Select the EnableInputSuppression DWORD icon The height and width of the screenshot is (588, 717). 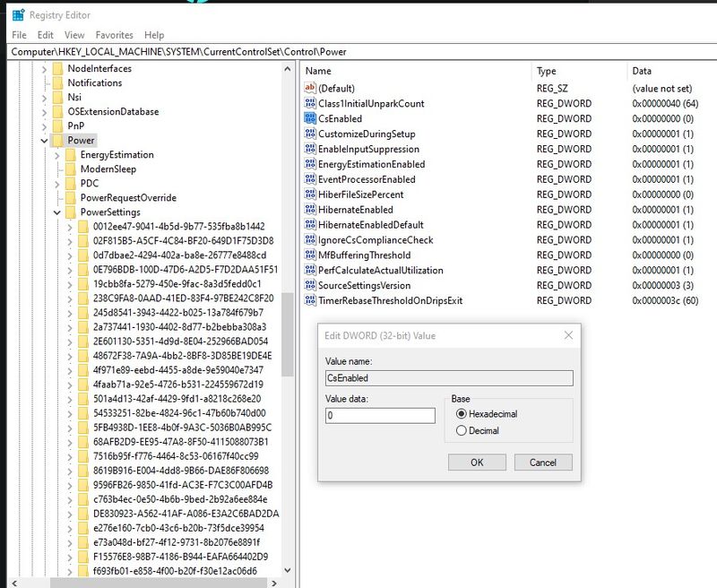coord(310,149)
